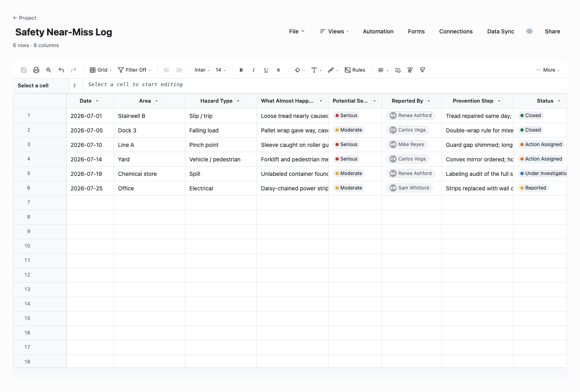
Task: Redo the last undone action
Action: coord(74,70)
